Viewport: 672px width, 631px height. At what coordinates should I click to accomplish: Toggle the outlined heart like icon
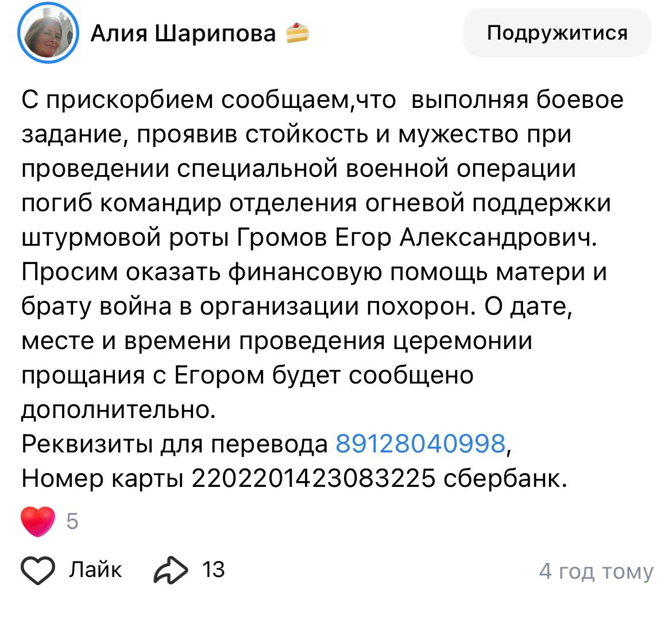[38, 570]
